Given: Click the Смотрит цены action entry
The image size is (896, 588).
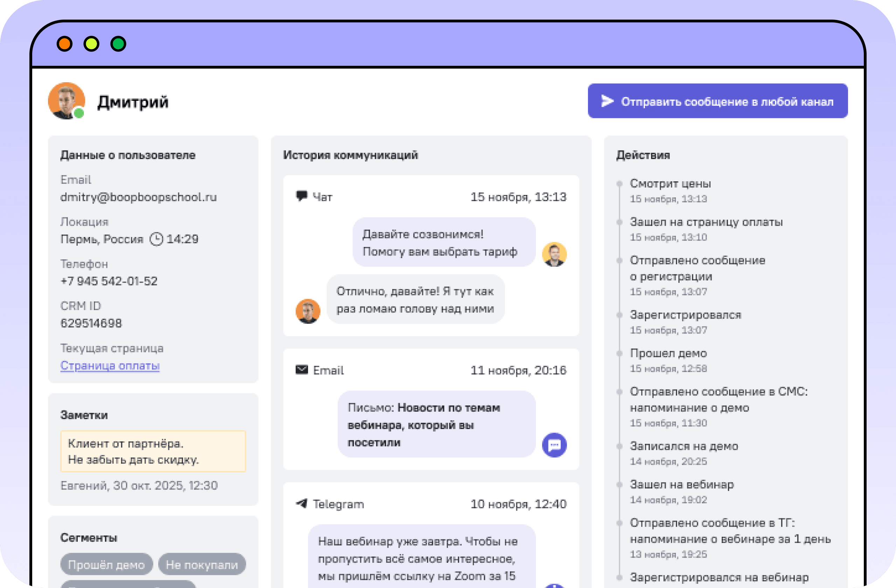Looking at the screenshot, I should click(670, 190).
